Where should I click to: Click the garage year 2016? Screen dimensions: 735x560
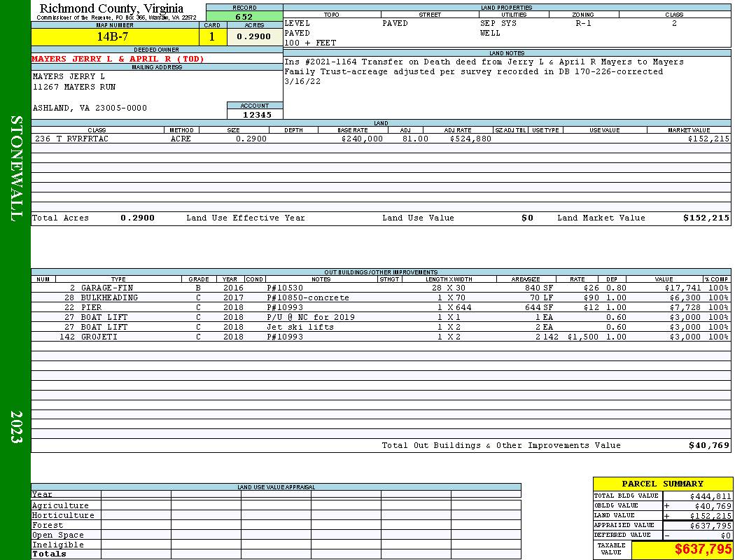(233, 288)
